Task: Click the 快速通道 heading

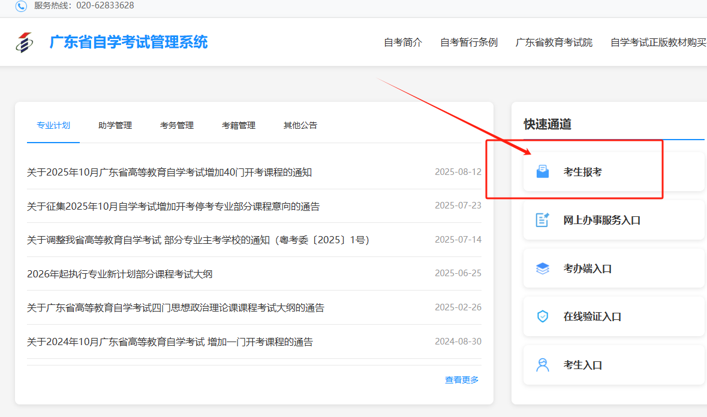Action: [x=547, y=124]
